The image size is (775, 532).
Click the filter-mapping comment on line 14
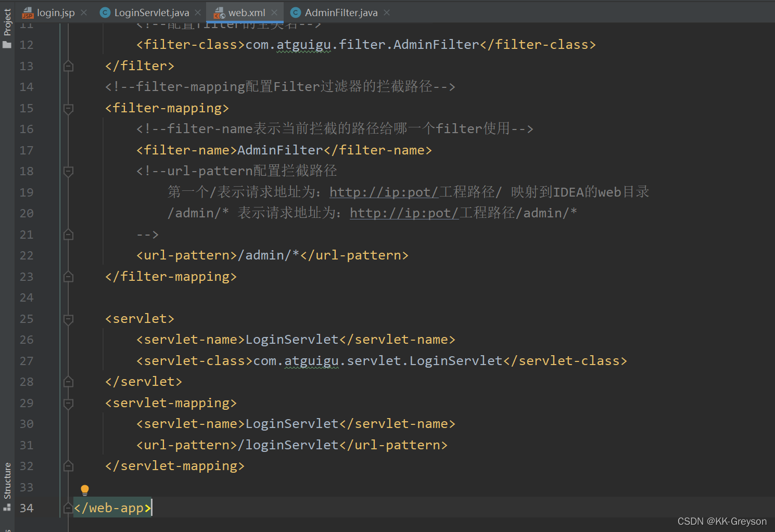pyautogui.click(x=280, y=87)
